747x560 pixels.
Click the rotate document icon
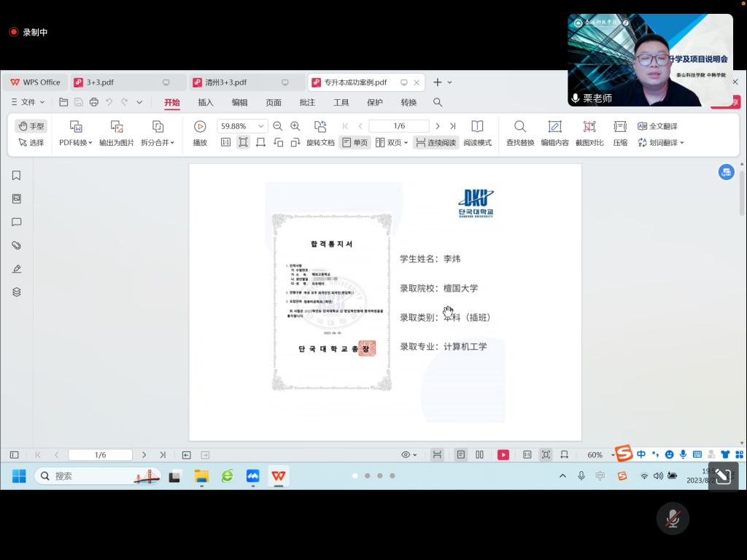point(320,126)
